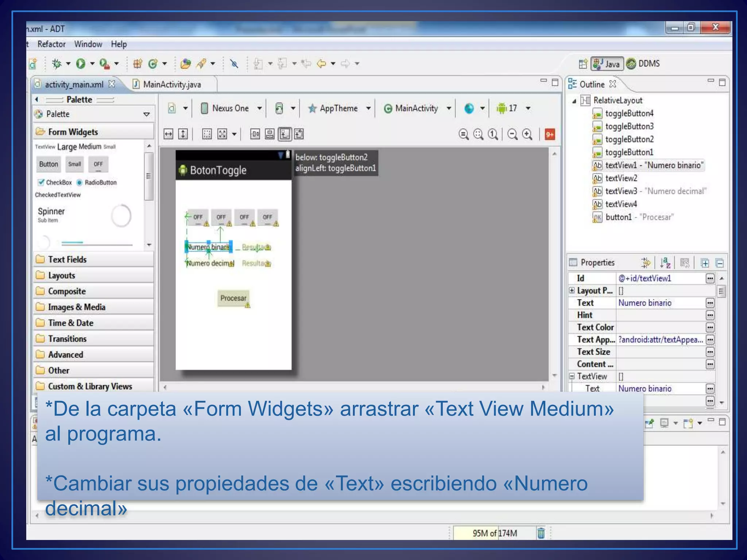The width and height of the screenshot is (747, 560).
Task: Click the garbage collector trash icon
Action: (541, 533)
